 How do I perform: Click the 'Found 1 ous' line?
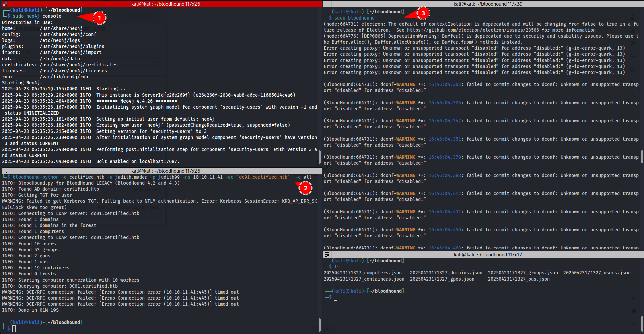click(x=25, y=262)
